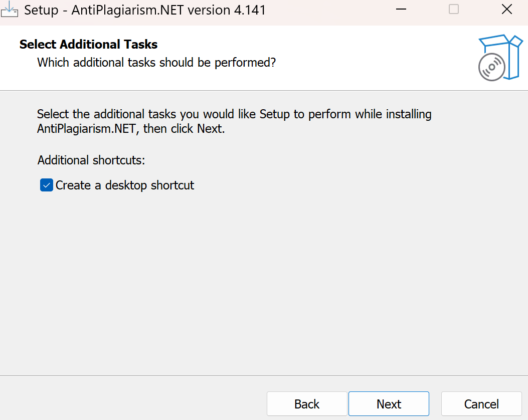
Task: Minimize the Setup window
Action: [400, 10]
